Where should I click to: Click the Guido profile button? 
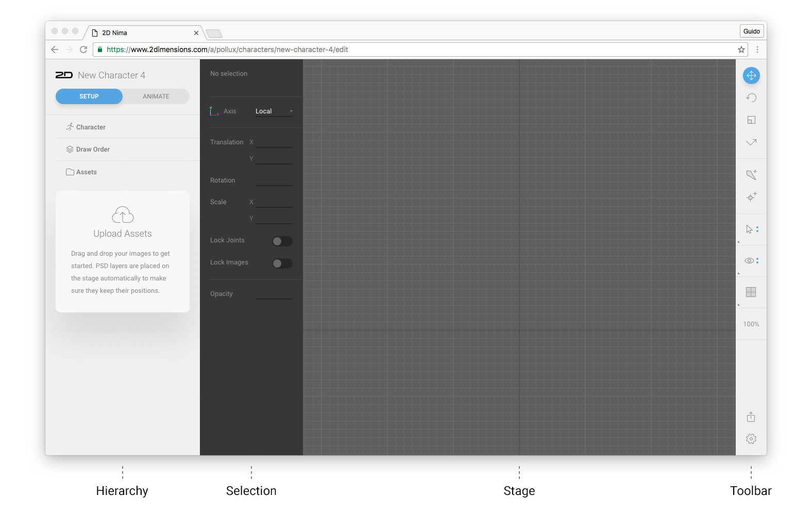click(752, 31)
